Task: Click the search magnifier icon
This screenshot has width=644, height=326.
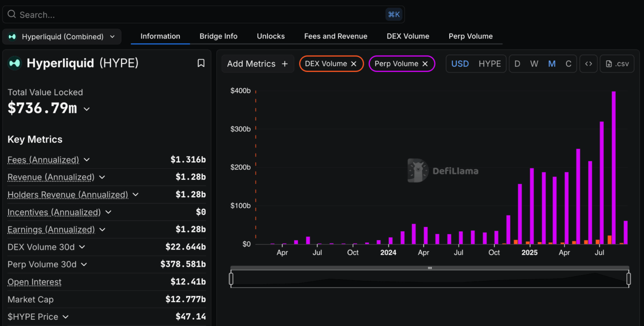Action: point(11,14)
